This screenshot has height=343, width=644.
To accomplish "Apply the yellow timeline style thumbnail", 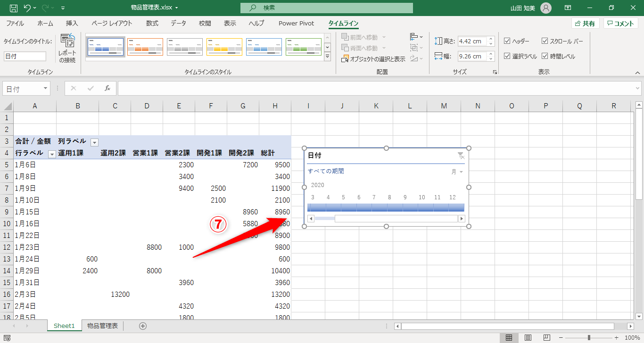I will point(224,47).
